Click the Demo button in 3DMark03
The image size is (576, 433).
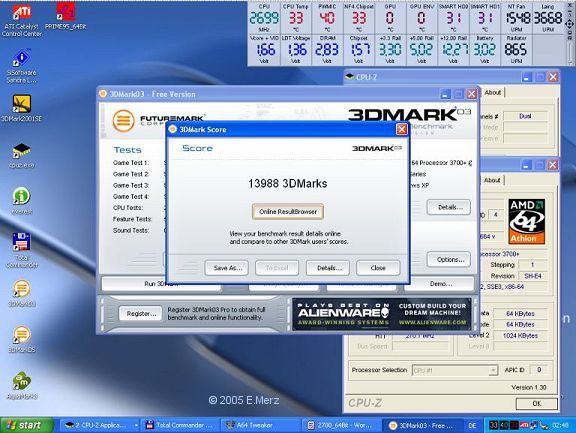tap(440, 284)
